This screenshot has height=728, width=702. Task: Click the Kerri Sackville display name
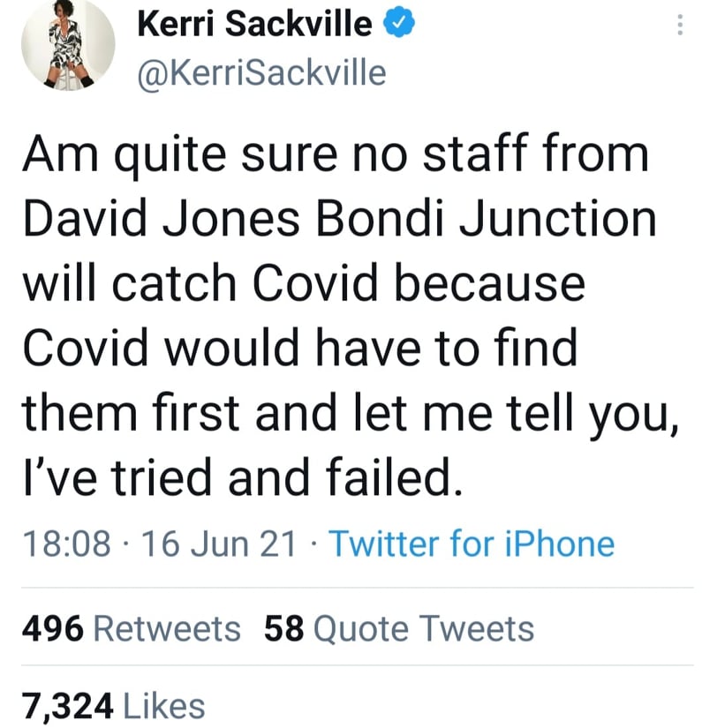pyautogui.click(x=254, y=26)
